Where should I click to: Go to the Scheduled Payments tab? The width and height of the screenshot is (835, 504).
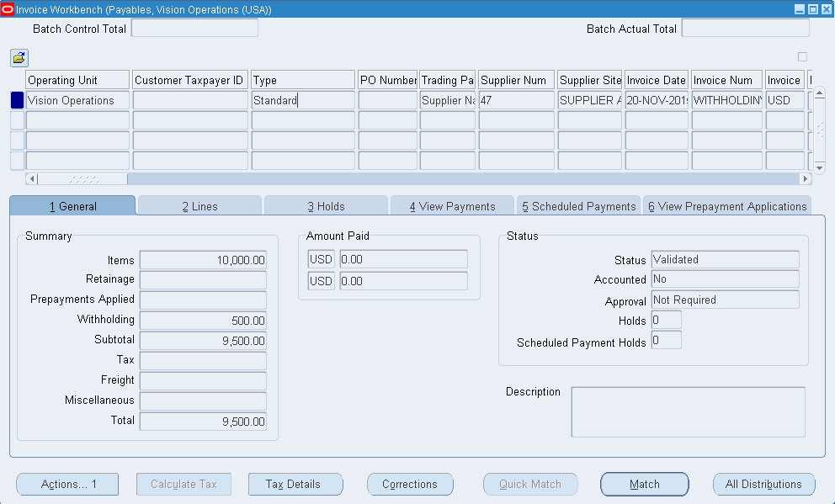point(578,206)
